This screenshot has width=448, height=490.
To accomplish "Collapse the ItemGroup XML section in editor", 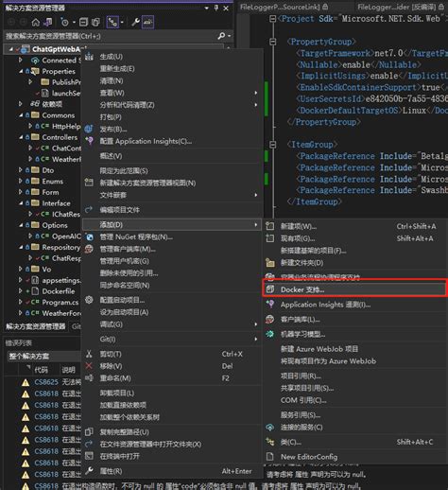I will pyautogui.click(x=273, y=145).
